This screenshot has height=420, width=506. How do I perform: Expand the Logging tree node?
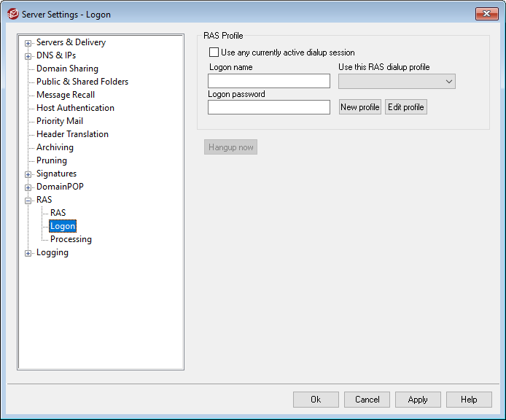(x=28, y=253)
